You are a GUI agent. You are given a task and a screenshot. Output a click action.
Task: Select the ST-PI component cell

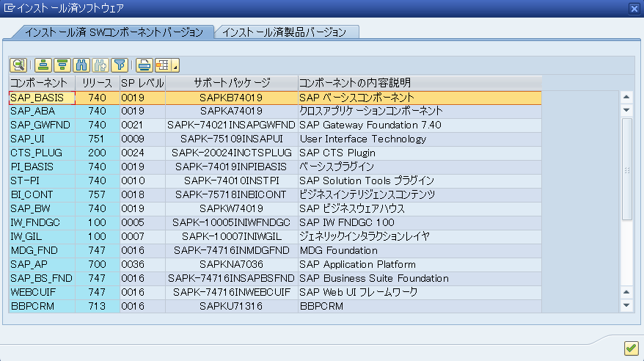point(42,181)
